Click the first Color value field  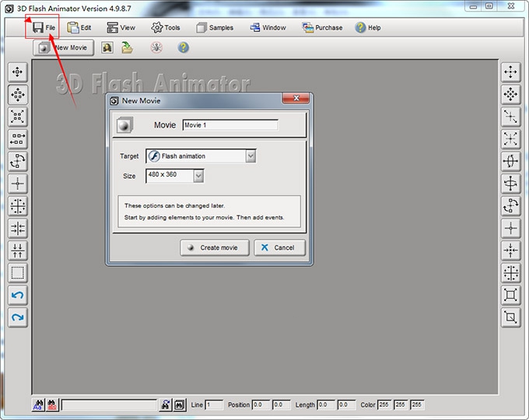(384, 404)
